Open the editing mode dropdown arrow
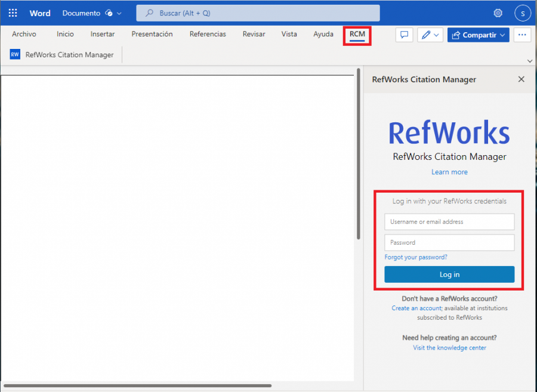 coord(436,35)
